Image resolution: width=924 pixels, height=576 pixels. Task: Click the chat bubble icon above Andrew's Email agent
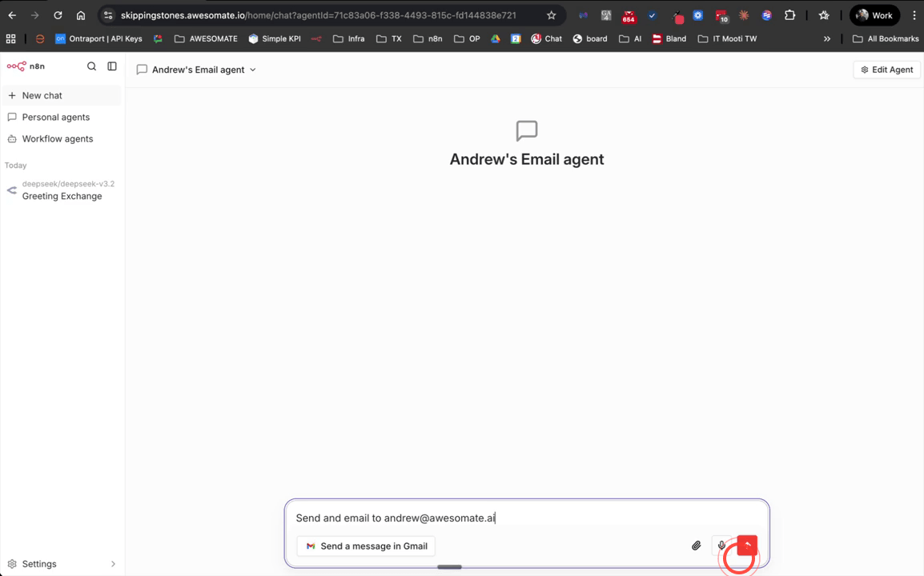(x=526, y=130)
